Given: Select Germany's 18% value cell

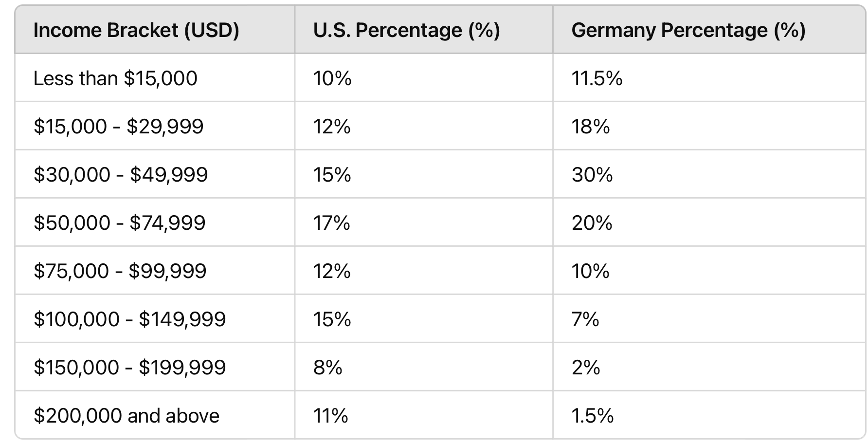Looking at the screenshot, I should [590, 127].
